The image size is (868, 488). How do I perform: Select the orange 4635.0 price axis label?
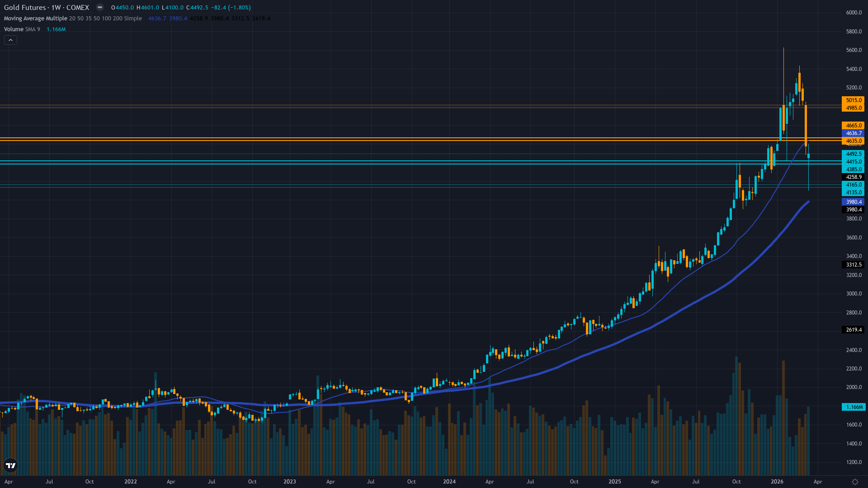(853, 141)
